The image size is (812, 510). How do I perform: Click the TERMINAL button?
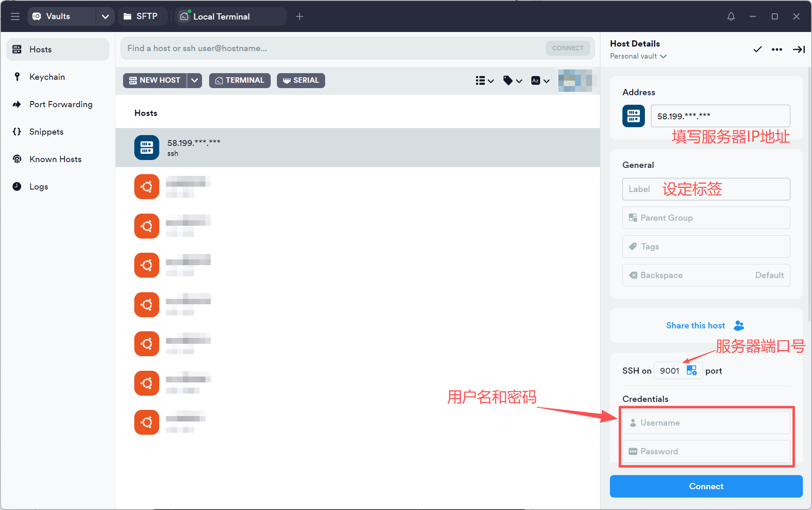point(239,80)
